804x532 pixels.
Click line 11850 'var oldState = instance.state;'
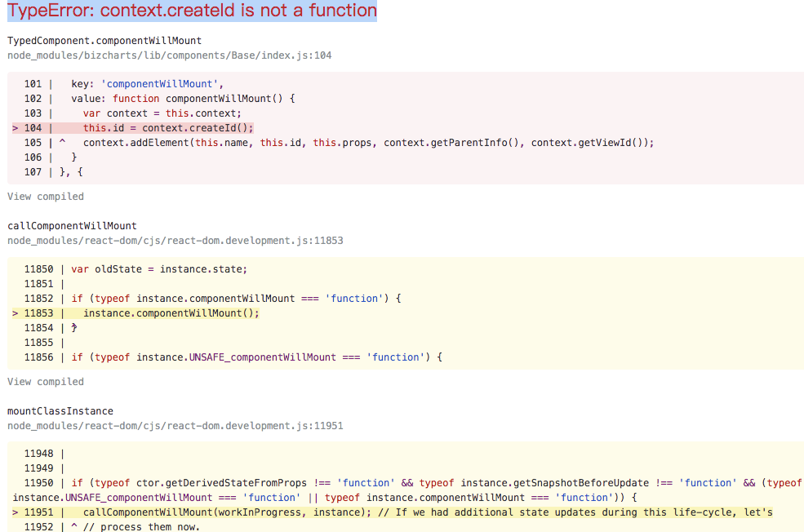135,269
